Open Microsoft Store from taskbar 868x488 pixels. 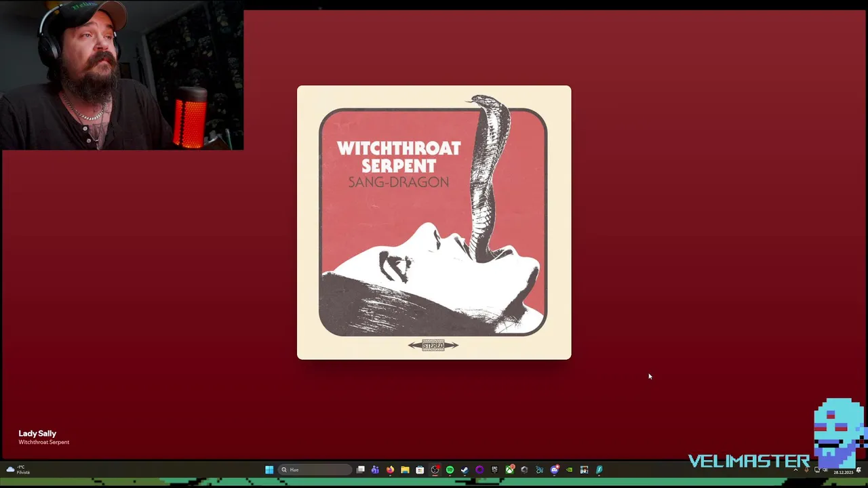420,470
